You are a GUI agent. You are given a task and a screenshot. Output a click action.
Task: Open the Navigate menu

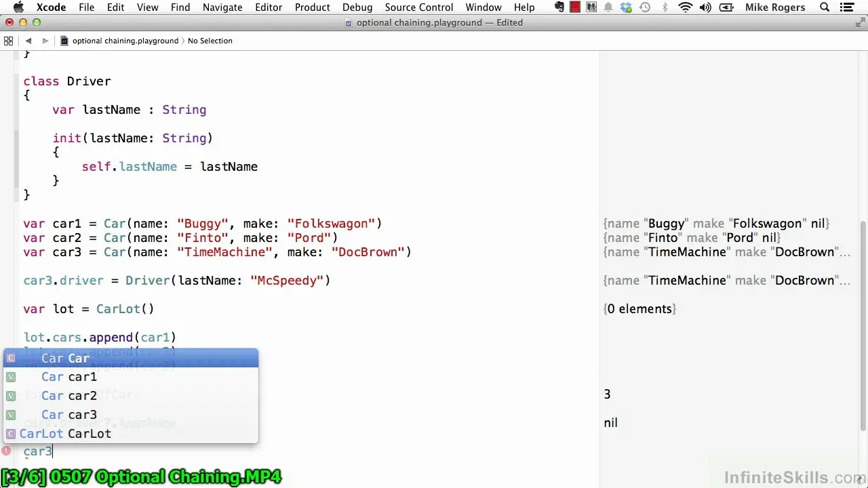[222, 7]
